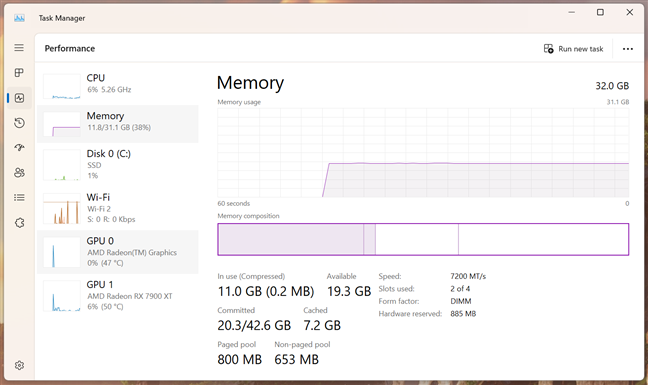The height and width of the screenshot is (385, 648).
Task: Click the 60 seconds graph label
Action: (233, 203)
